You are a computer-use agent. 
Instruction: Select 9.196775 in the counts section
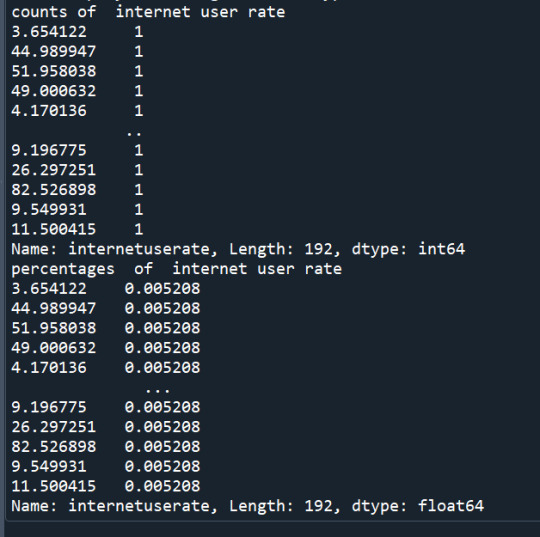(49, 151)
